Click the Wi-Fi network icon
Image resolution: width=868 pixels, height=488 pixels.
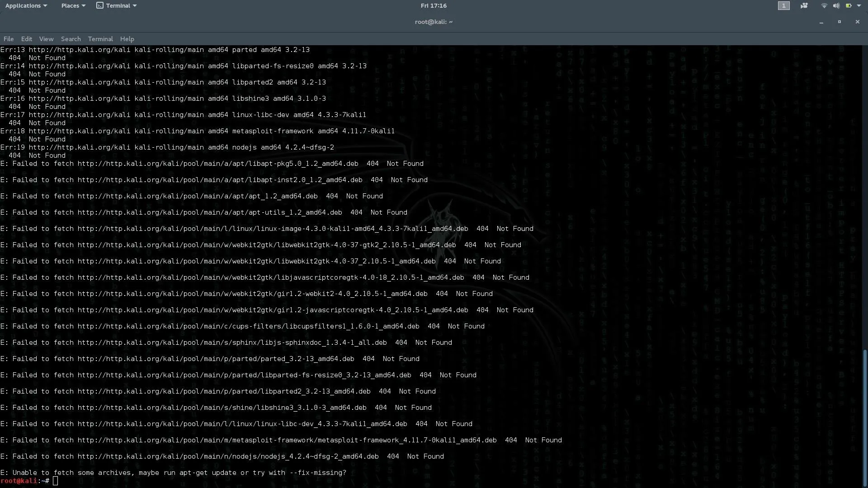[824, 6]
